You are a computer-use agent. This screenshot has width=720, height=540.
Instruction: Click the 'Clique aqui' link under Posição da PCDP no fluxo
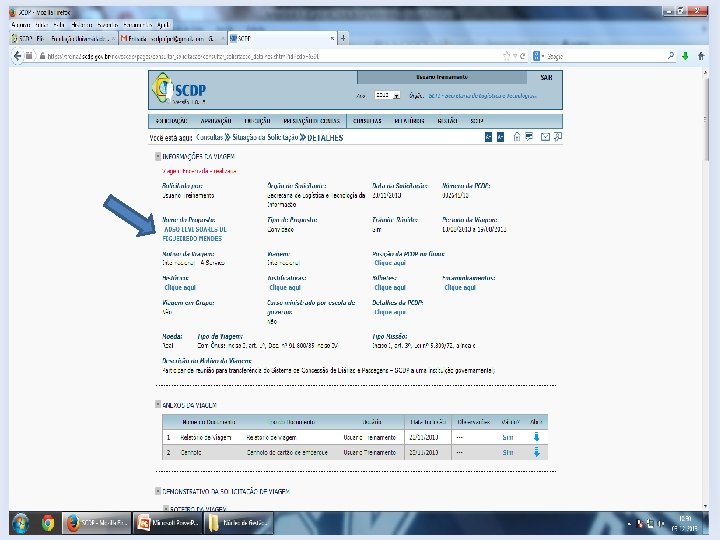coord(390,263)
